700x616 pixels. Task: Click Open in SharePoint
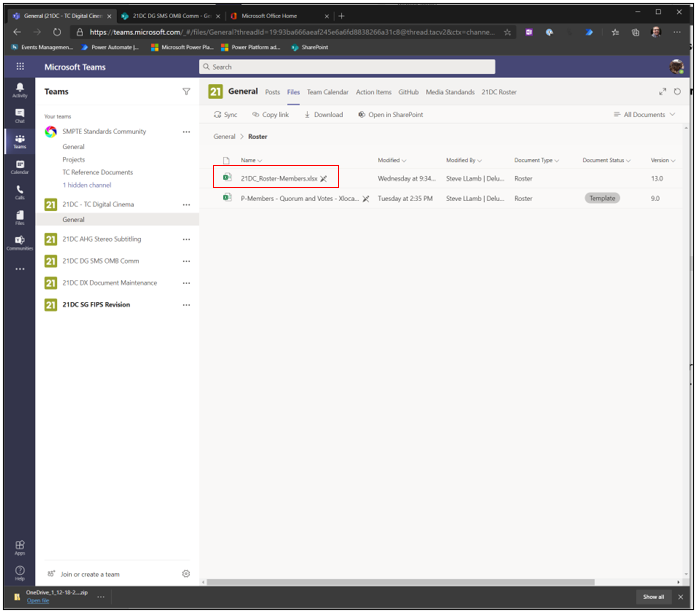click(391, 115)
